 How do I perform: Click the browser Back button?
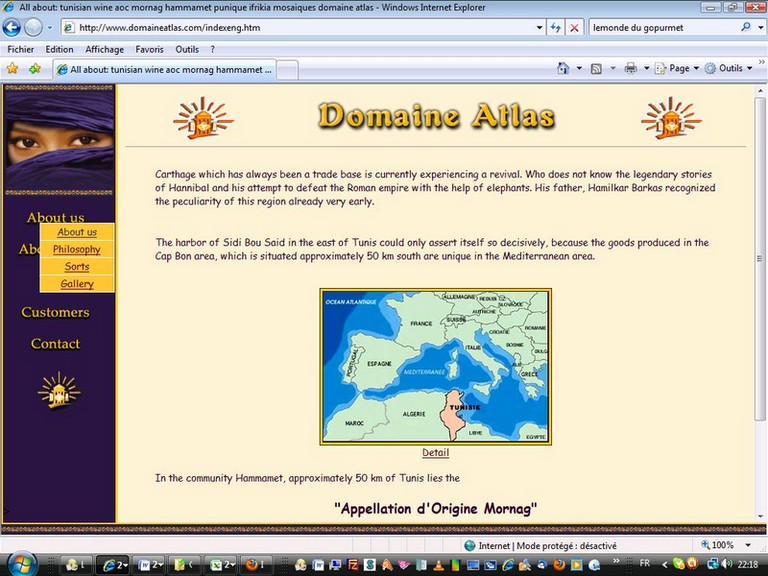pyautogui.click(x=12, y=27)
